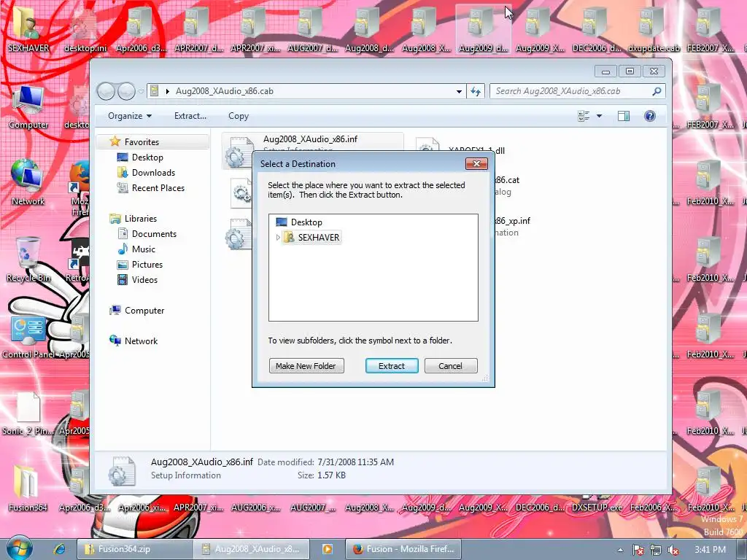Show hidden tray icons arrow

(x=620, y=550)
